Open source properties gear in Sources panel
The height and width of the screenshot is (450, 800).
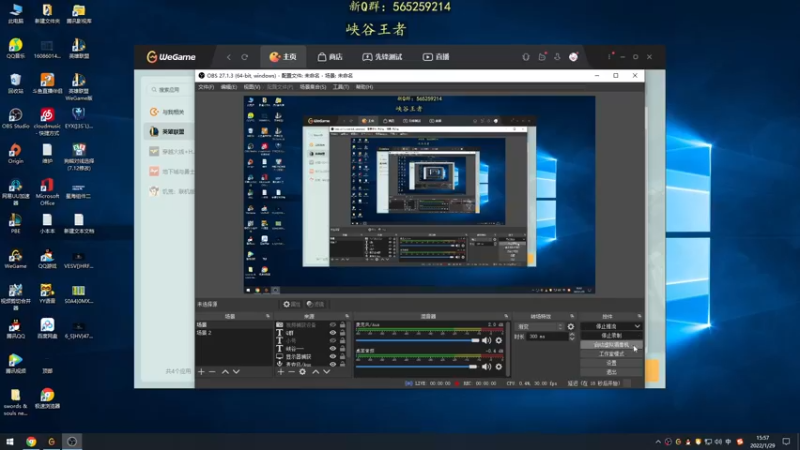(x=303, y=372)
